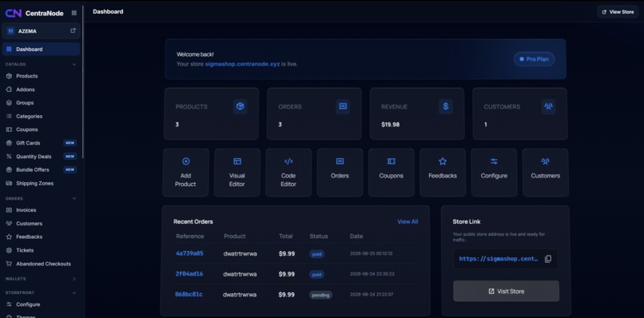Viewport: 644px width, 318px height.
Task: Click the Orders quick action tile
Action: click(340, 173)
